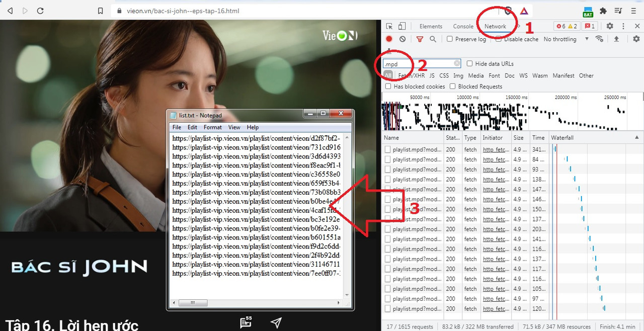Image resolution: width=644 pixels, height=331 pixels.
Task: Toggle the Media request type filter
Action: click(x=475, y=75)
